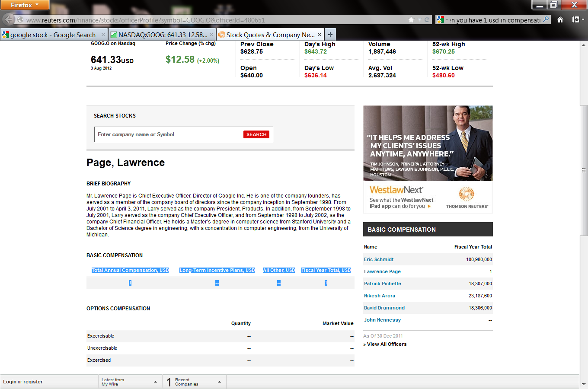Image resolution: width=588 pixels, height=389 pixels.
Task: Bookmark this page with the star icon
Action: coord(411,20)
